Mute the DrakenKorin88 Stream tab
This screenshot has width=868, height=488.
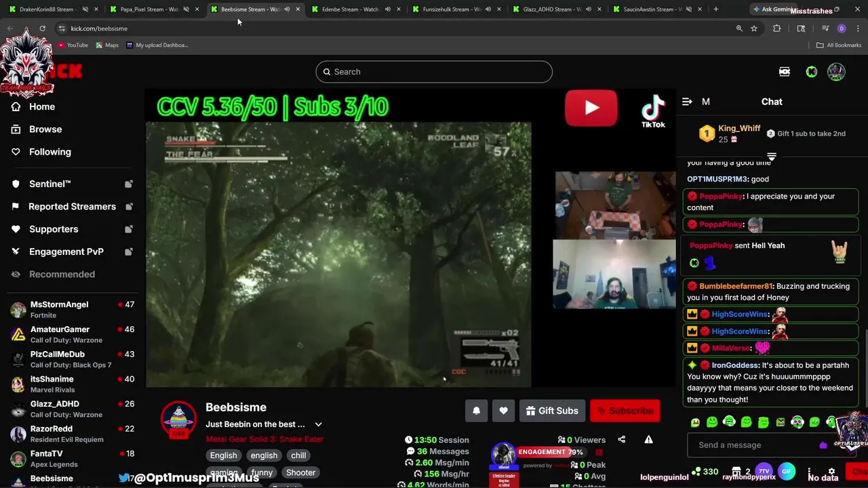point(85,9)
